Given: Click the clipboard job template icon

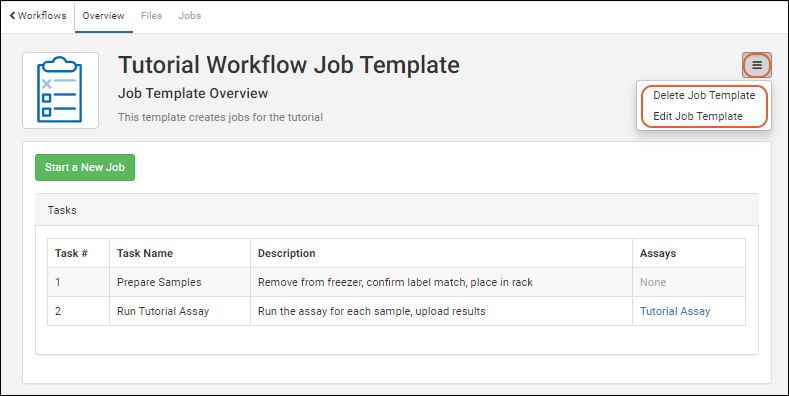Looking at the screenshot, I should click(60, 91).
